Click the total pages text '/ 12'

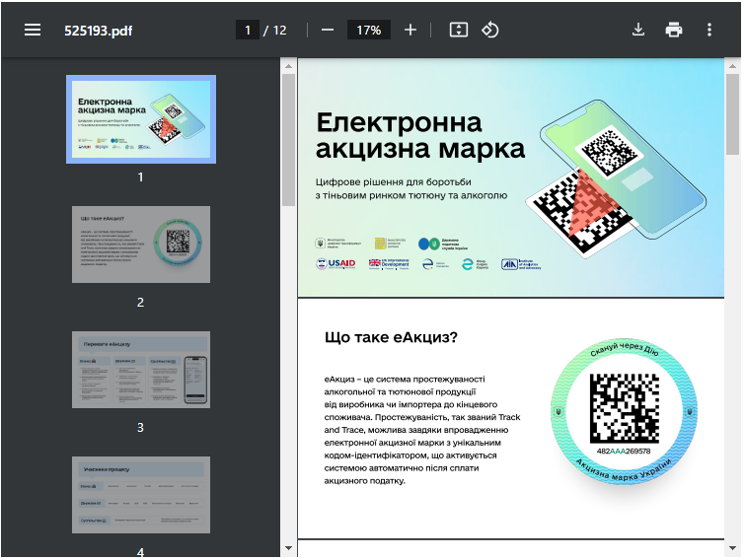[x=275, y=31]
